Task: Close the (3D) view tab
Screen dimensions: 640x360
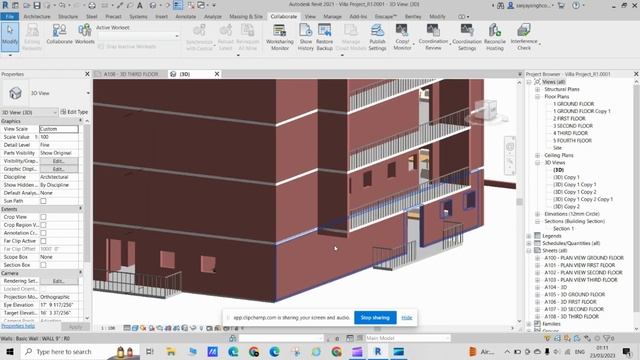Action: pyautogui.click(x=217, y=74)
